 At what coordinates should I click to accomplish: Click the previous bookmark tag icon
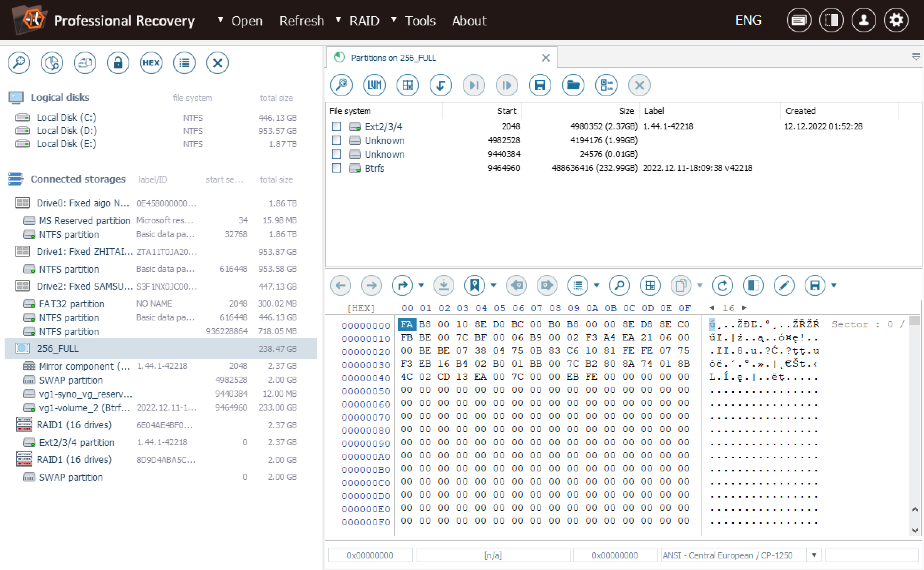pos(516,285)
